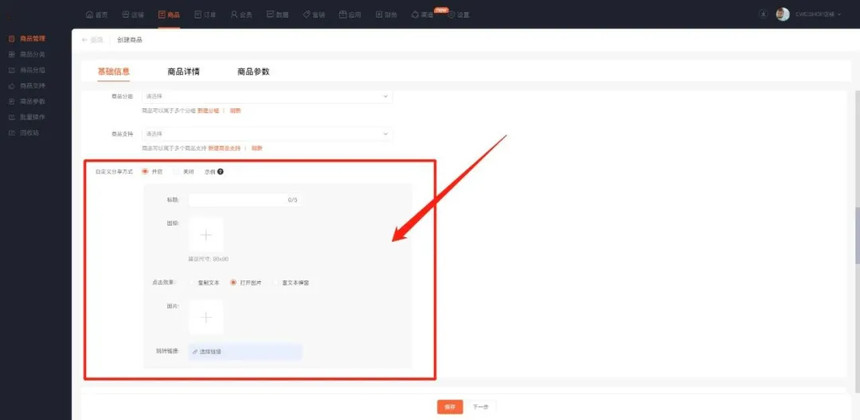
Task: Click the help icon beside 示例
Action: pos(220,172)
